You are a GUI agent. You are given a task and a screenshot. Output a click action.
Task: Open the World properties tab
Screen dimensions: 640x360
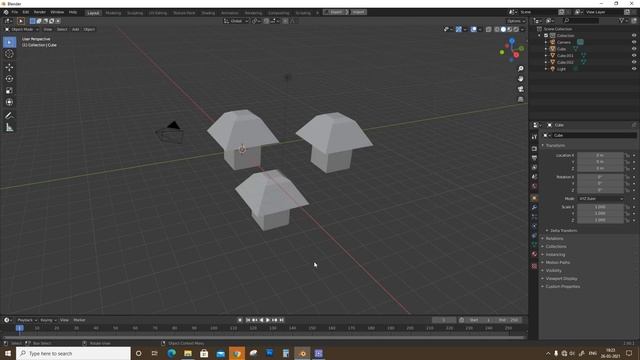point(534,186)
